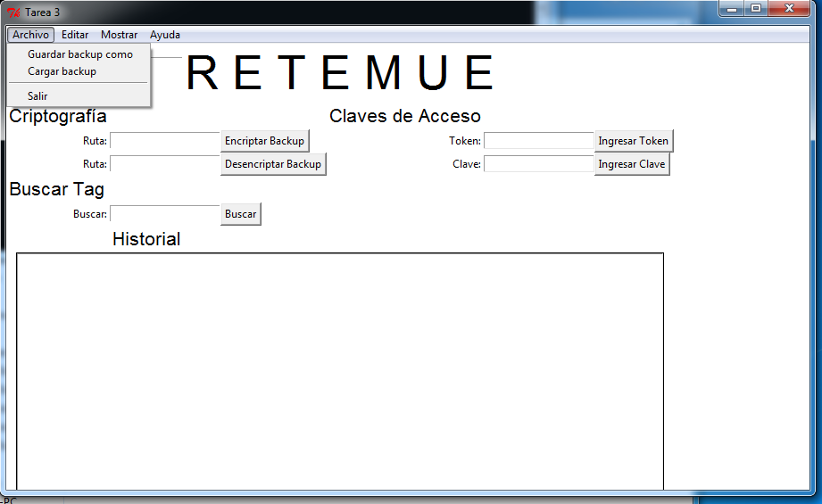
Task: Click the Ingresar Clave button
Action: 632,164
